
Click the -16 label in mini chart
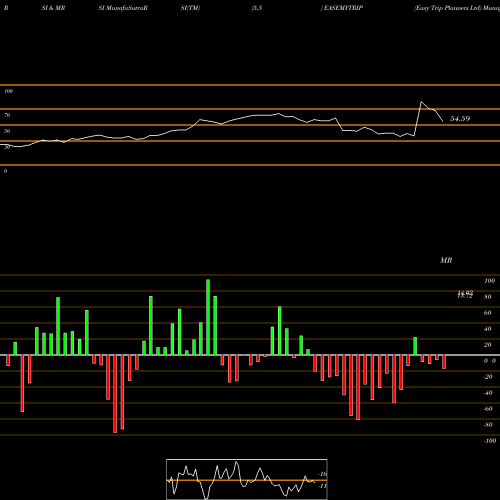[x=323, y=474]
